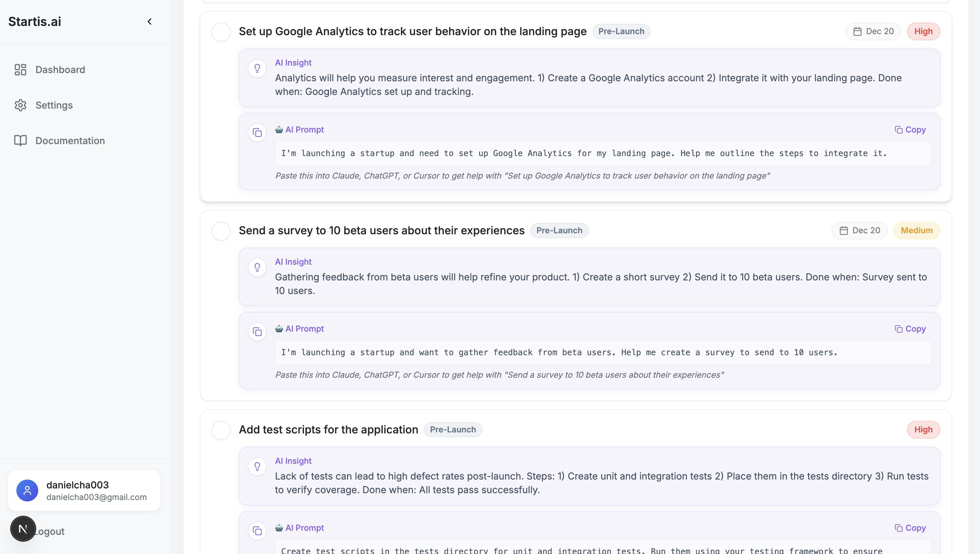
Task: Check off the beta user survey task
Action: coord(221,231)
